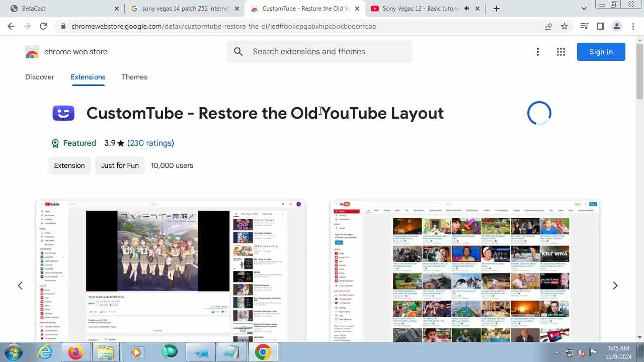Open the Extensions section

coord(88,77)
